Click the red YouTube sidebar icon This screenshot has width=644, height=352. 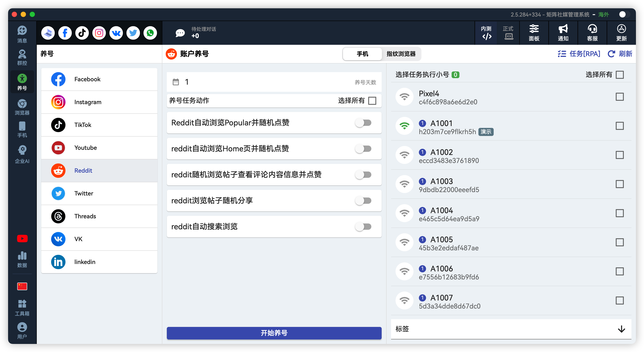tap(22, 239)
